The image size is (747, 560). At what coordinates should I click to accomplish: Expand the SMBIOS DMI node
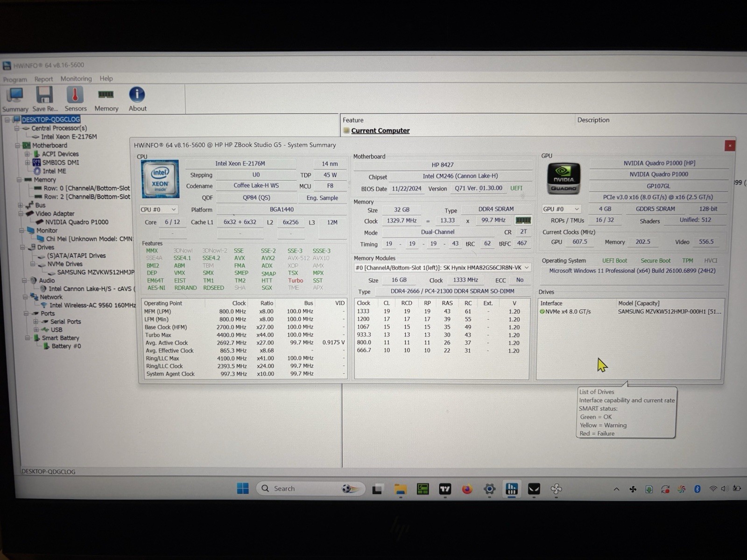click(27, 162)
